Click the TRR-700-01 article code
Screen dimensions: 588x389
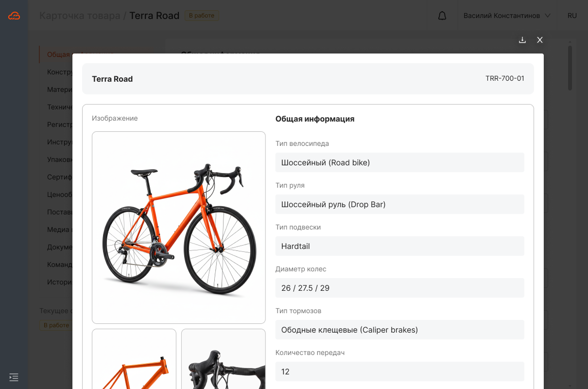click(504, 78)
